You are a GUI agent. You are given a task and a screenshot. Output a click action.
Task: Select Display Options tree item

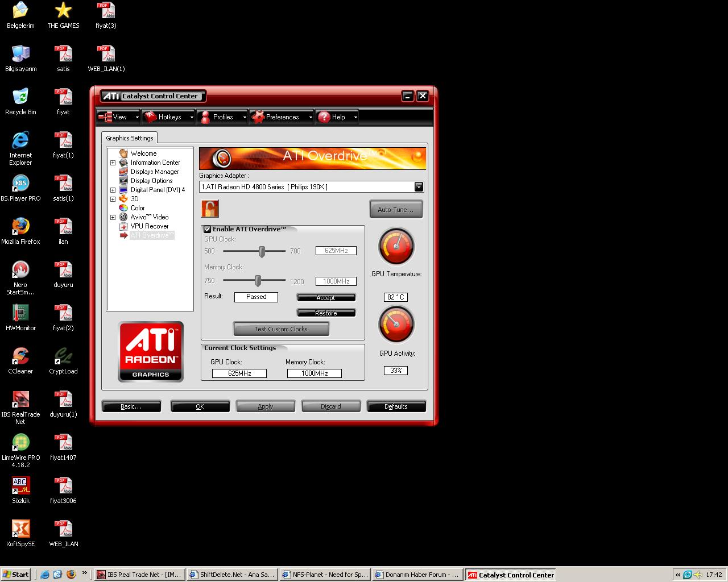[x=151, y=181]
